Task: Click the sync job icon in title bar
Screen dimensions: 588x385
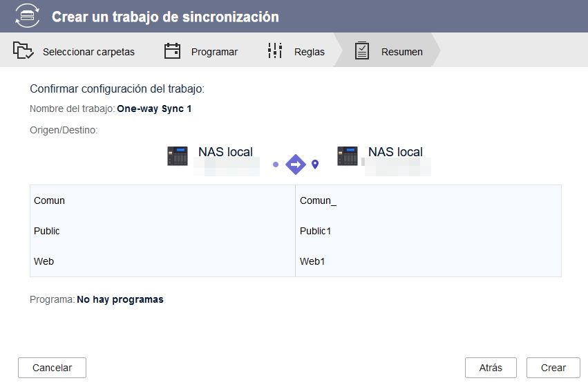Action: (x=28, y=16)
